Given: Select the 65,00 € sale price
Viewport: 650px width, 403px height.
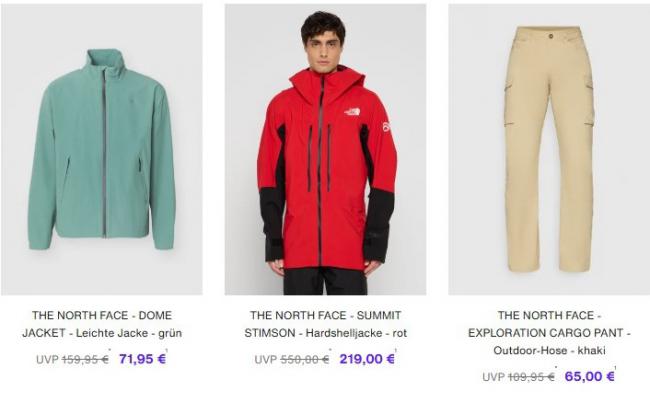Looking at the screenshot, I should coord(589,376).
